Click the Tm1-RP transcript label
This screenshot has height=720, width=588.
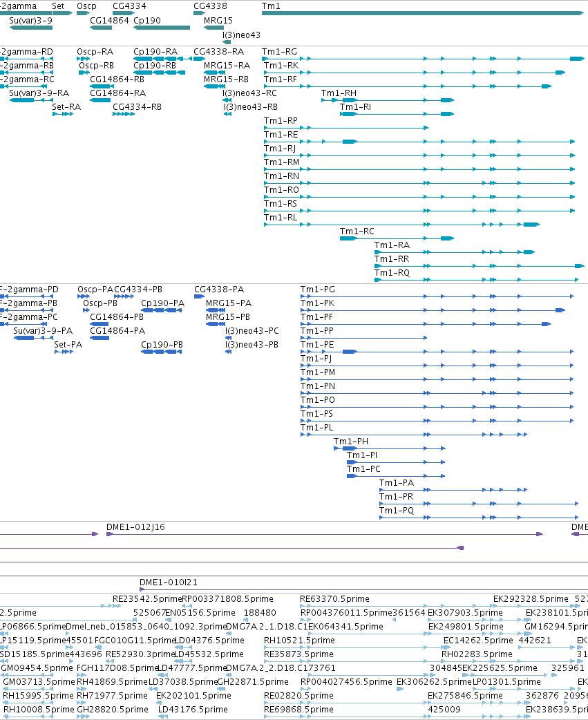pos(281,120)
